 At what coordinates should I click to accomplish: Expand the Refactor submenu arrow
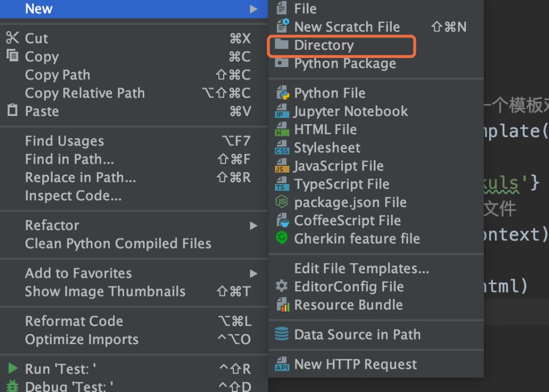[253, 226]
